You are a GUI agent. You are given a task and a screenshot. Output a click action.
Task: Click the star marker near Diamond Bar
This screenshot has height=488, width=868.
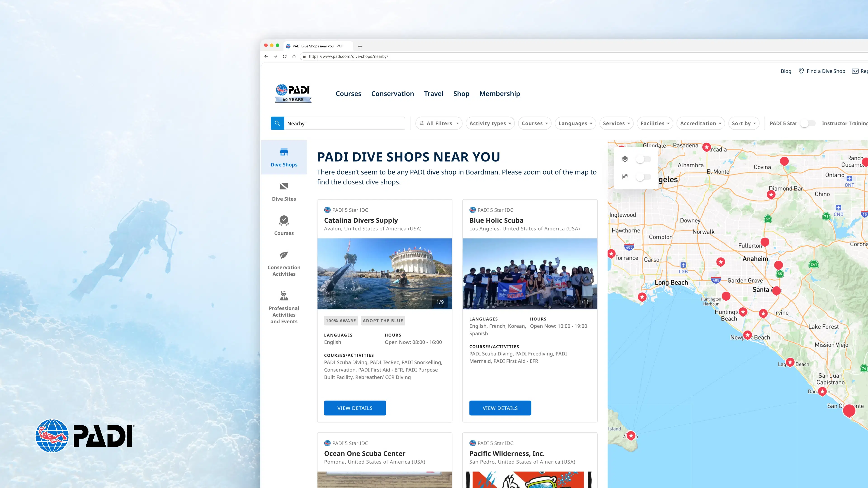771,195
